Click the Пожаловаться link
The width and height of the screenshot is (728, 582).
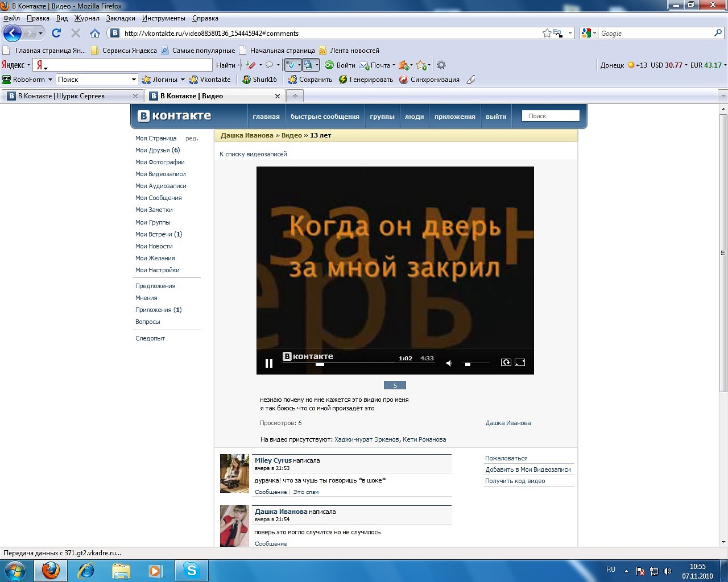pyautogui.click(x=506, y=458)
